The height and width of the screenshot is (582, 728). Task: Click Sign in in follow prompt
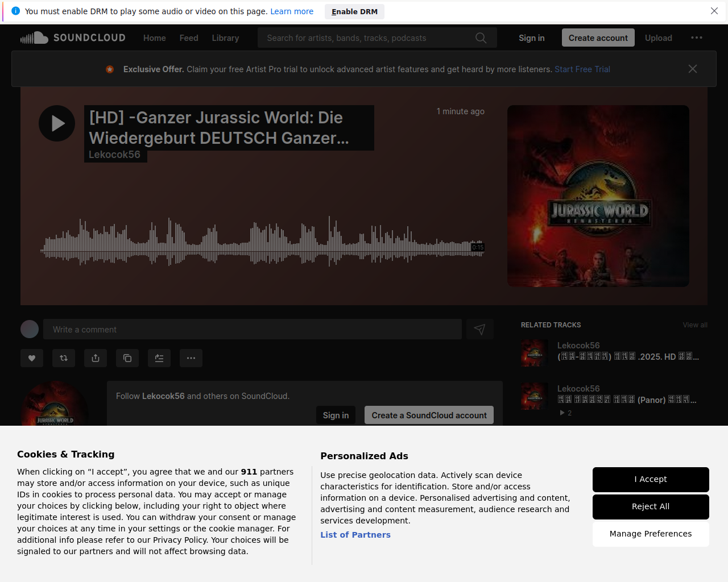[x=336, y=415]
